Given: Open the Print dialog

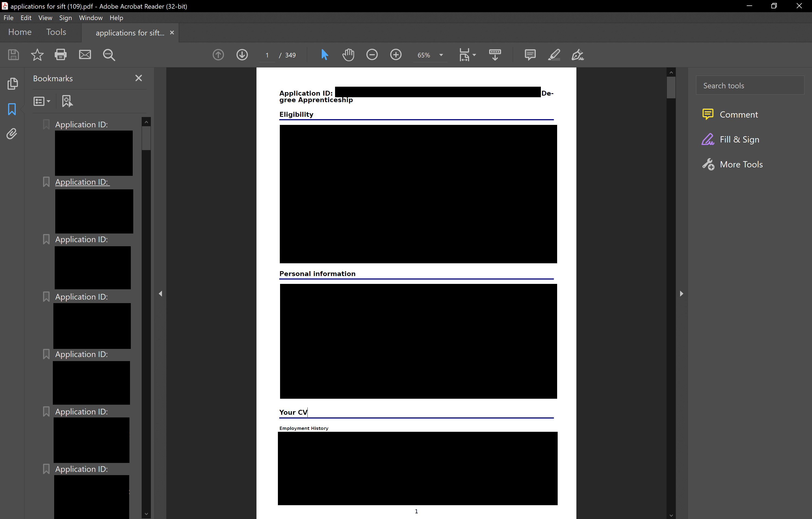Looking at the screenshot, I should (x=61, y=55).
